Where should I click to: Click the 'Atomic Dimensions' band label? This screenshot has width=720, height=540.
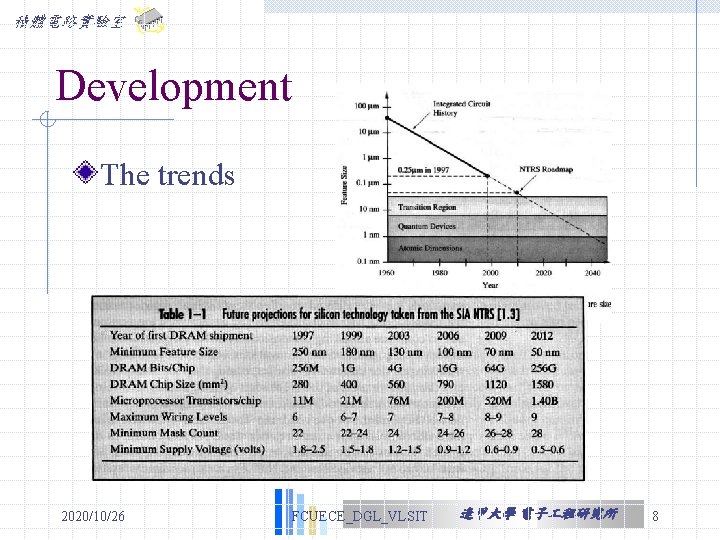(x=430, y=248)
